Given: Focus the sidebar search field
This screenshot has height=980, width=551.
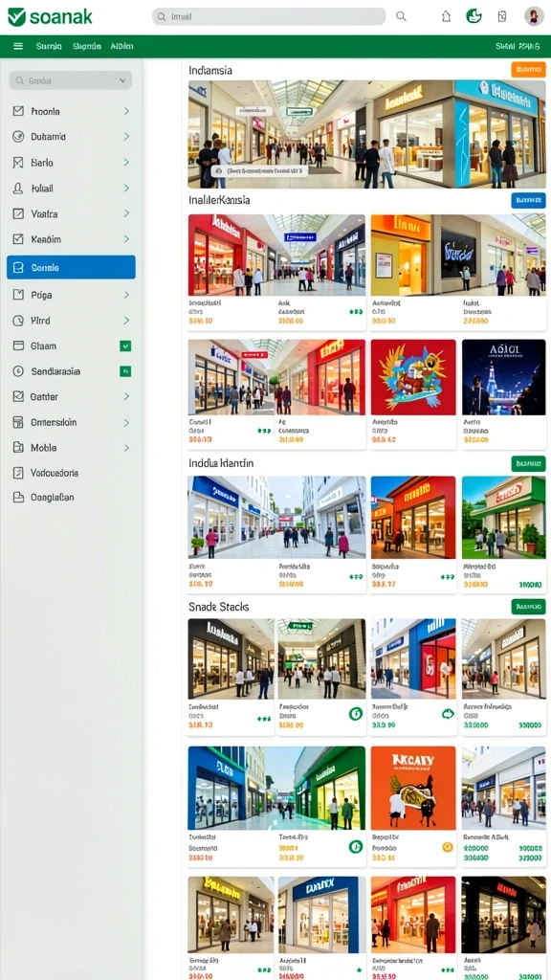Looking at the screenshot, I should 71,80.
